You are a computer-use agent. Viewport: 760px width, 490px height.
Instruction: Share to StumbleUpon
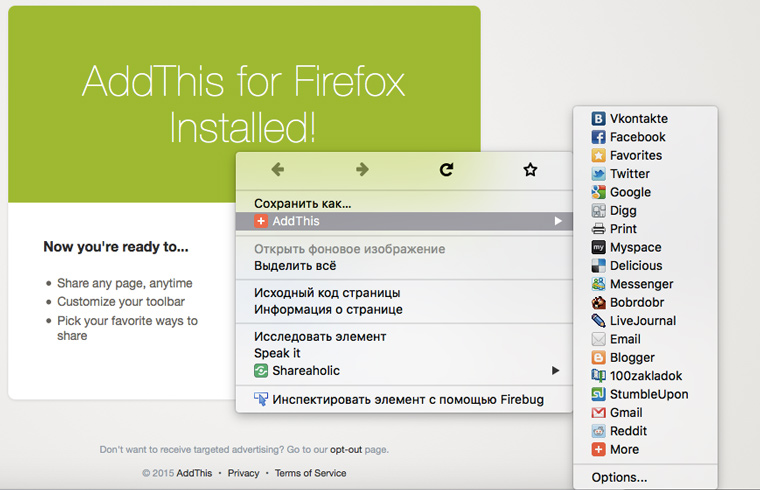[x=645, y=395]
